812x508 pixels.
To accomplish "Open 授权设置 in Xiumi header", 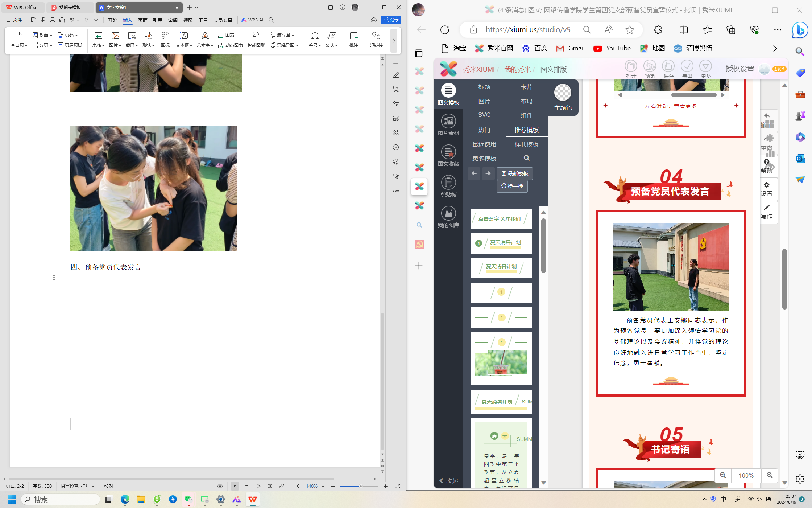I will click(740, 69).
